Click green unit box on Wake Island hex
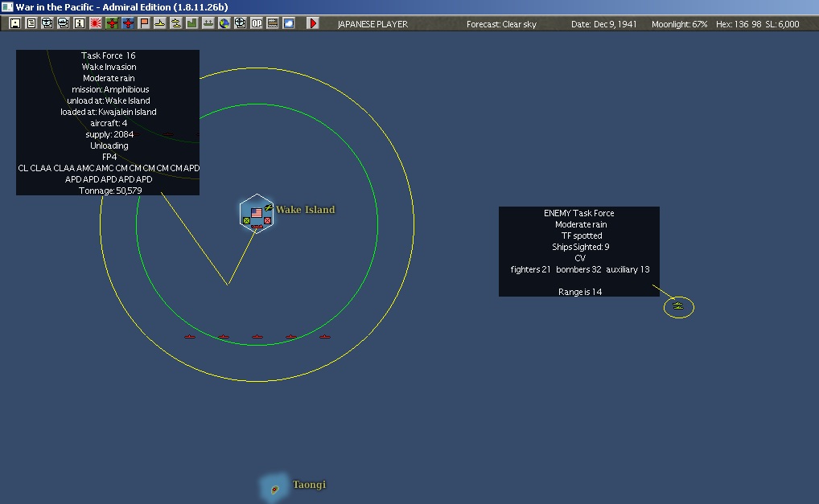The height and width of the screenshot is (504, 819). pos(246,221)
